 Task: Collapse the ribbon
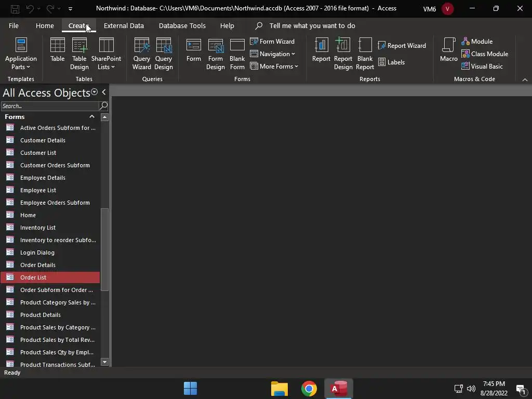pos(525,79)
